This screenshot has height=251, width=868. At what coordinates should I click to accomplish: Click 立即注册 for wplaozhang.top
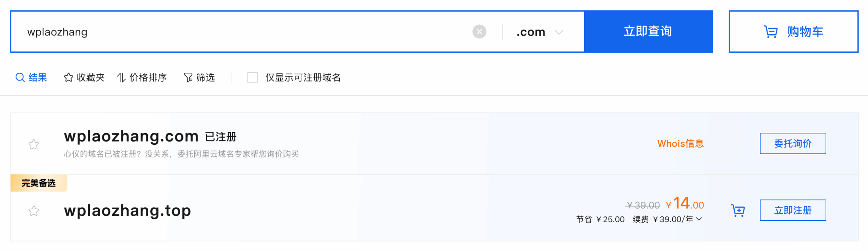(792, 210)
